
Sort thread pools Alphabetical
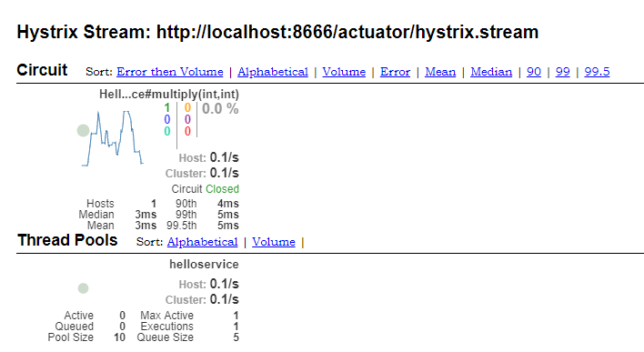click(x=202, y=242)
